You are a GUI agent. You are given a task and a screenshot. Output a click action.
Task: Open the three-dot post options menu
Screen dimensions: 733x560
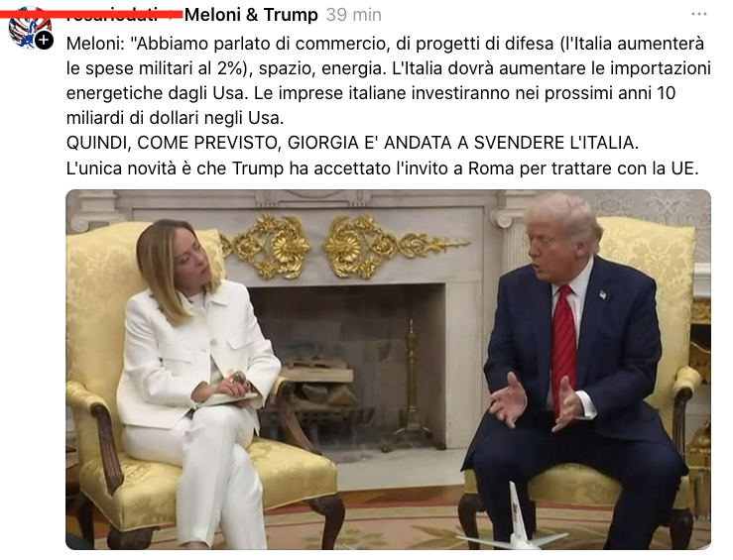click(x=699, y=14)
